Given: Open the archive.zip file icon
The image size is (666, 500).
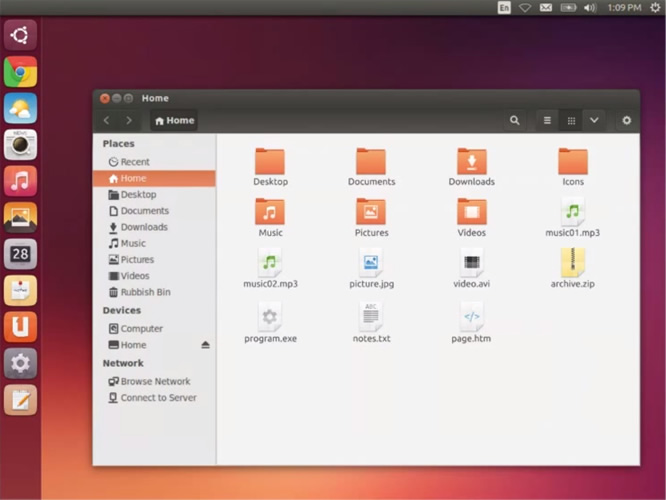Looking at the screenshot, I should 573,263.
